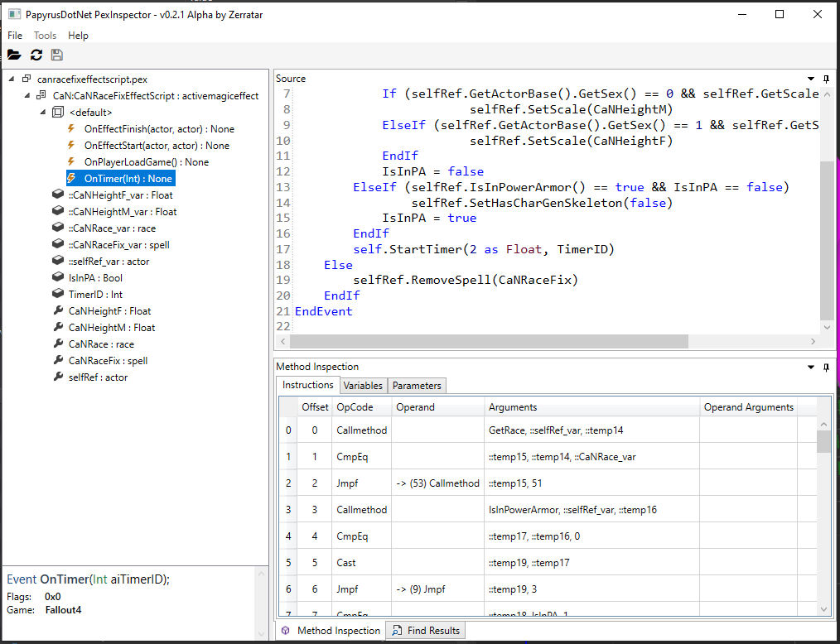Viewport: 840px width, 644px height.
Task: Click the Open file folder icon
Action: click(x=14, y=55)
